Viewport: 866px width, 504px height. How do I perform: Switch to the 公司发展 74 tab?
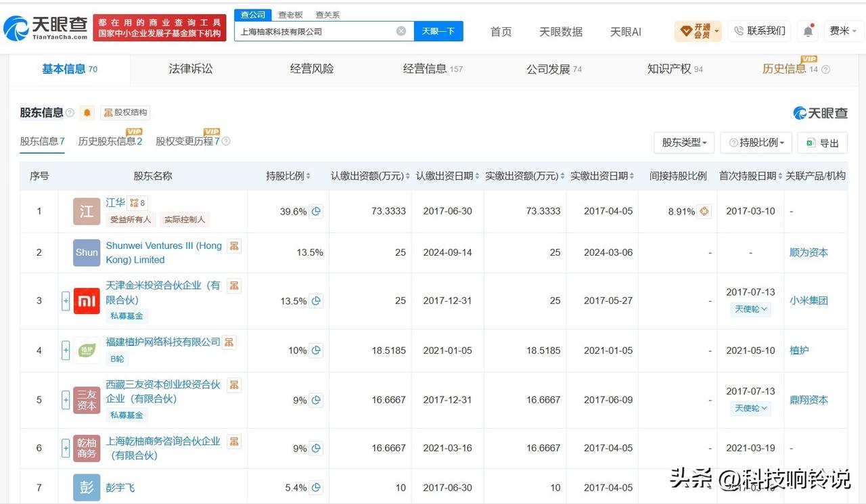pos(554,69)
